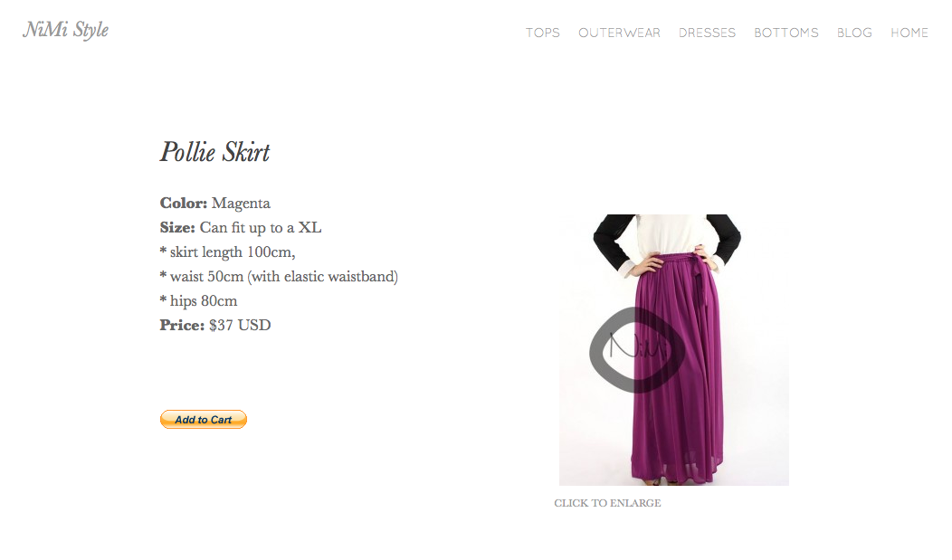
Task: Click the Add to Cart button
Action: click(204, 419)
